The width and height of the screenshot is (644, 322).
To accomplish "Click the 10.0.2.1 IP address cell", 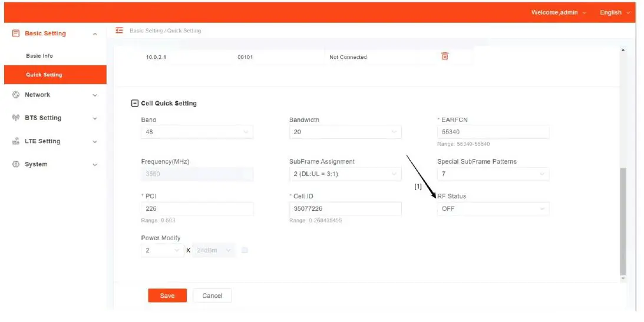I will pyautogui.click(x=156, y=57).
